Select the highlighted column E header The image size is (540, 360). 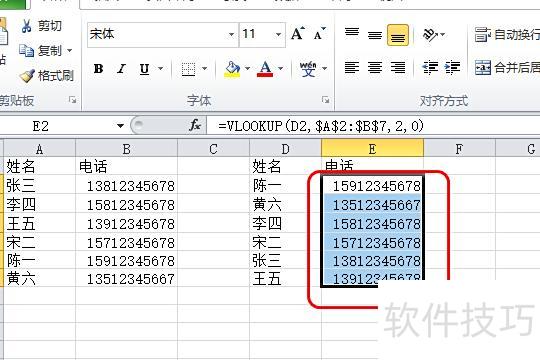(x=372, y=149)
